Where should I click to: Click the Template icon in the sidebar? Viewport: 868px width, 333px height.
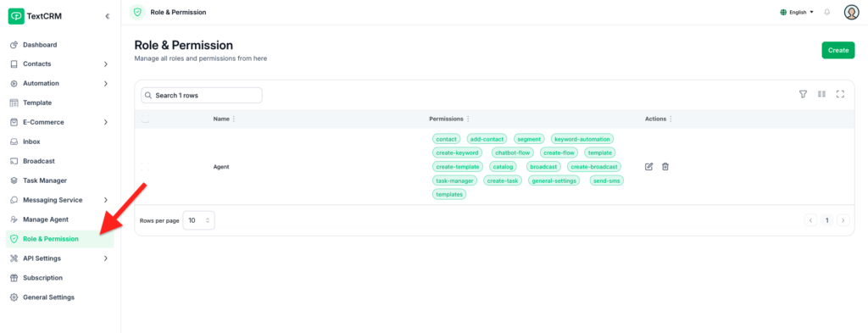pos(14,103)
